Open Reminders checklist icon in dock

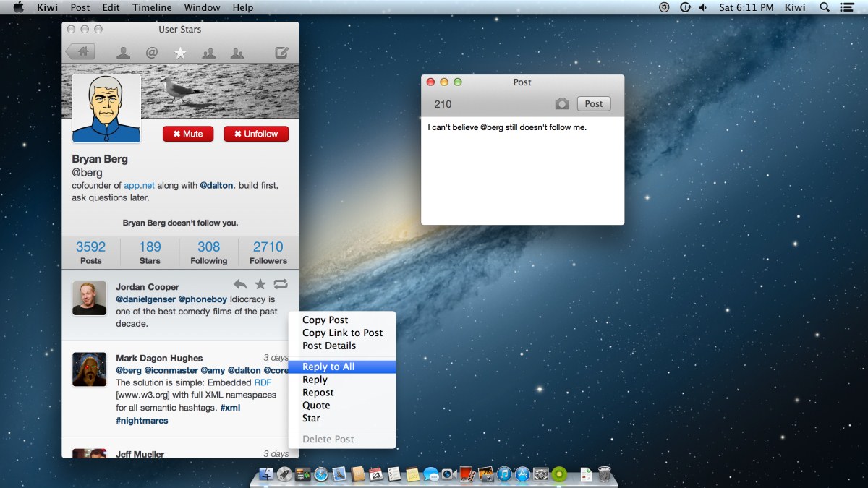point(394,474)
